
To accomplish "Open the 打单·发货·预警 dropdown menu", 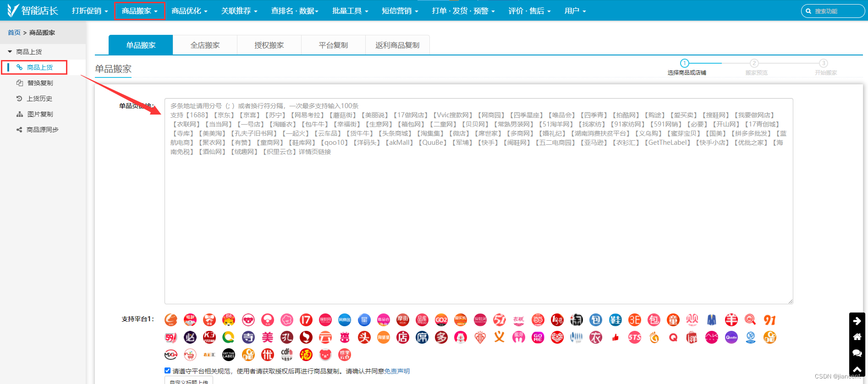I will [x=463, y=11].
